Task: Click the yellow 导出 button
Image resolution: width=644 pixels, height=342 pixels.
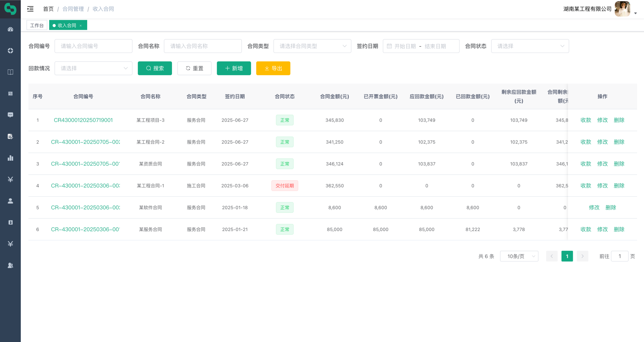Action: [273, 68]
